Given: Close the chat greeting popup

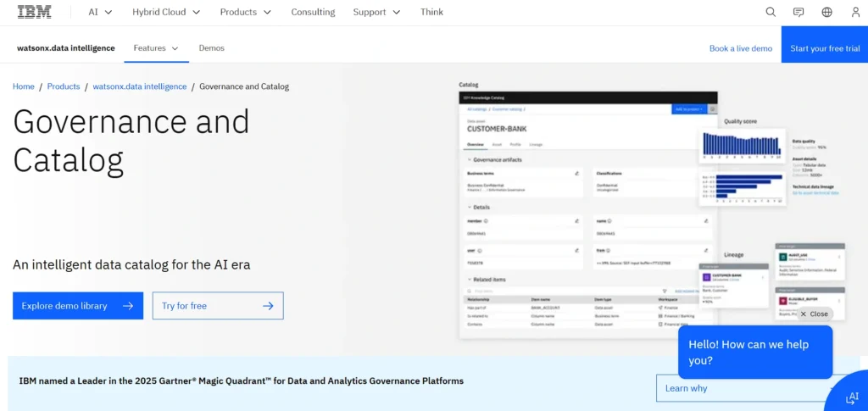Looking at the screenshot, I should tap(815, 314).
